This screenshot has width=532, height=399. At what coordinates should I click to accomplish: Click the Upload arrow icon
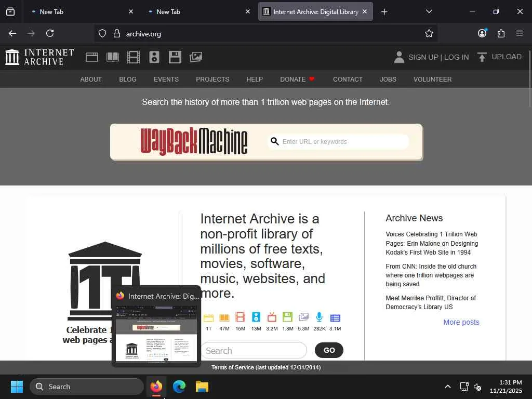click(482, 57)
